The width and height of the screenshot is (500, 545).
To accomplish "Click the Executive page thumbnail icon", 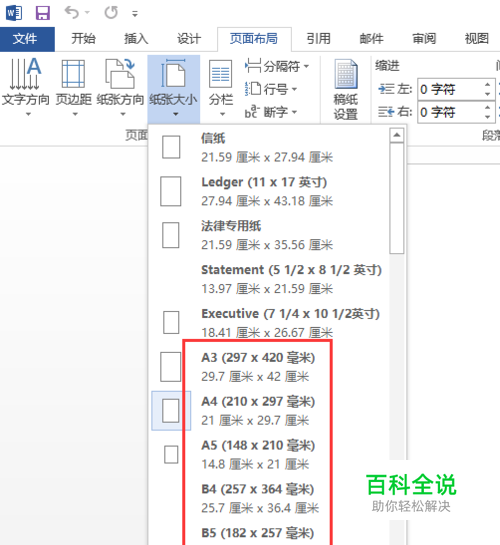I will [171, 323].
